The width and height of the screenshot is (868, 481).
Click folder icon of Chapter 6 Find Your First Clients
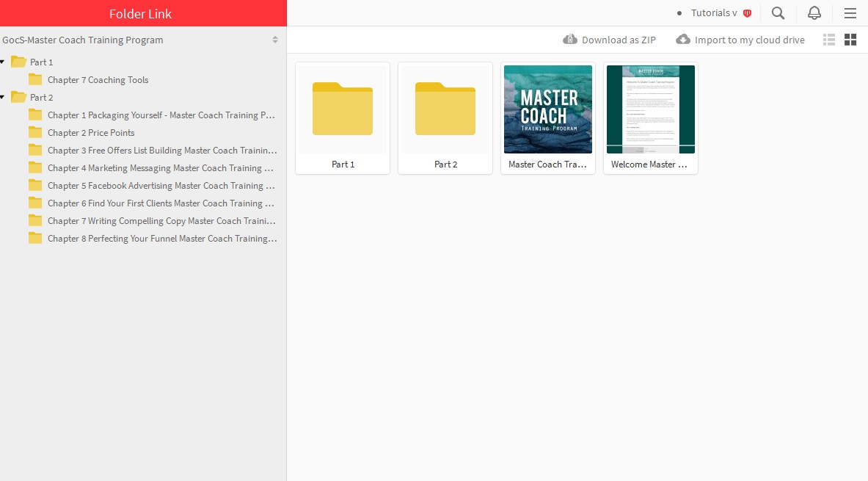35,203
